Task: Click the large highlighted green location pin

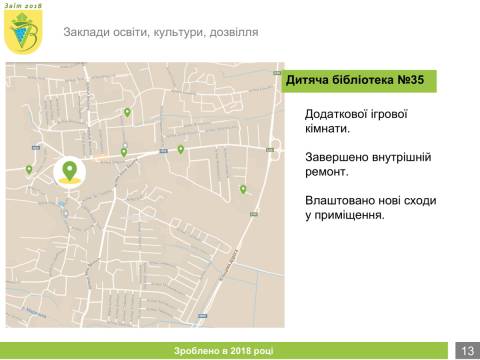Action: [x=70, y=171]
